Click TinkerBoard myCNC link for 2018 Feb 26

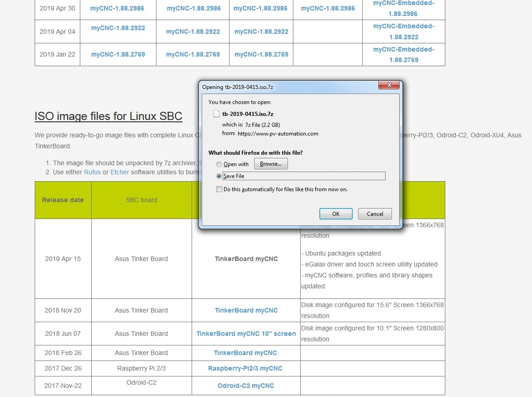pos(245,353)
